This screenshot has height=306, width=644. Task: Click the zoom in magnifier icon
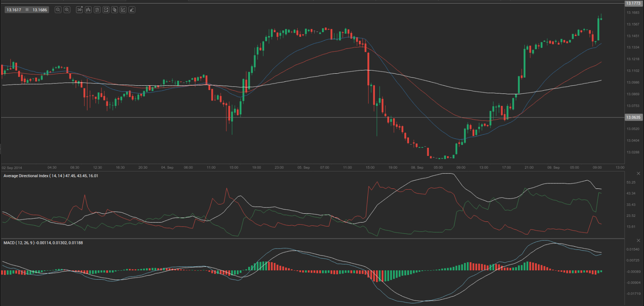tap(67, 10)
